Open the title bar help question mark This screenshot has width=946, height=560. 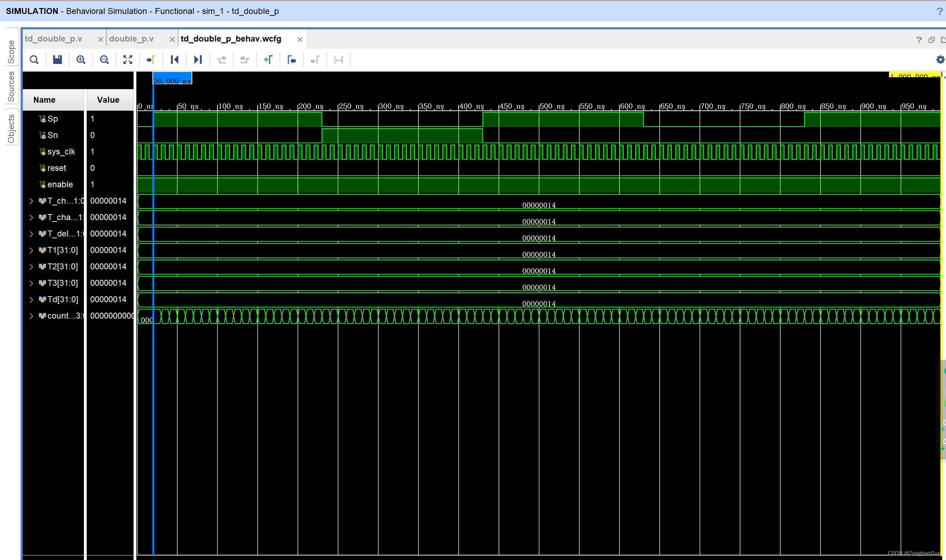(x=940, y=11)
